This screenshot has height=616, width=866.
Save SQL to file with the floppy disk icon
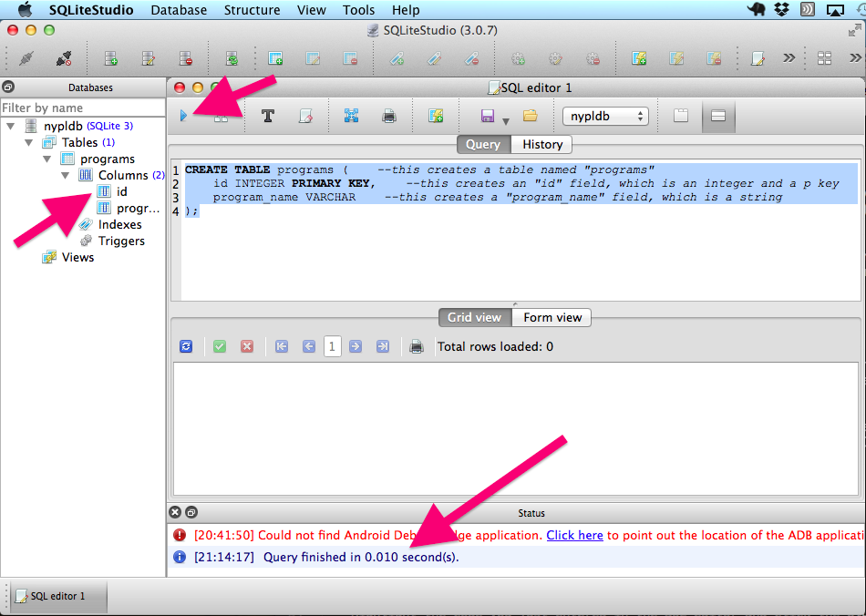click(487, 117)
